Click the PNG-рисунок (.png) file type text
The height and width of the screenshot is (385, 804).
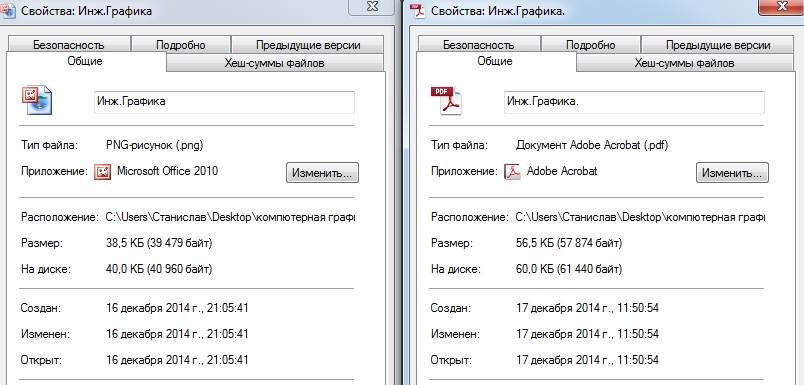click(155, 145)
